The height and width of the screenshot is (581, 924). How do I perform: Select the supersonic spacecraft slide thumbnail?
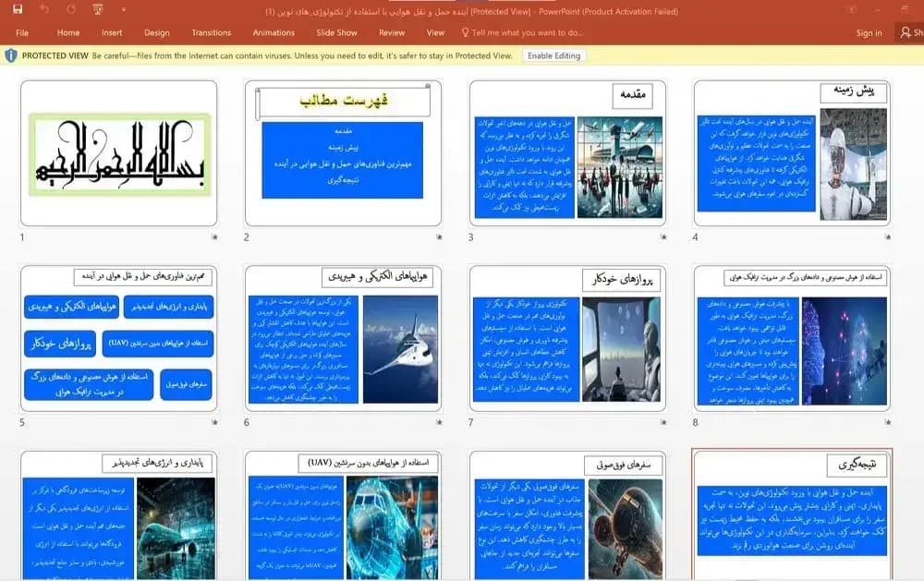[x=567, y=515]
